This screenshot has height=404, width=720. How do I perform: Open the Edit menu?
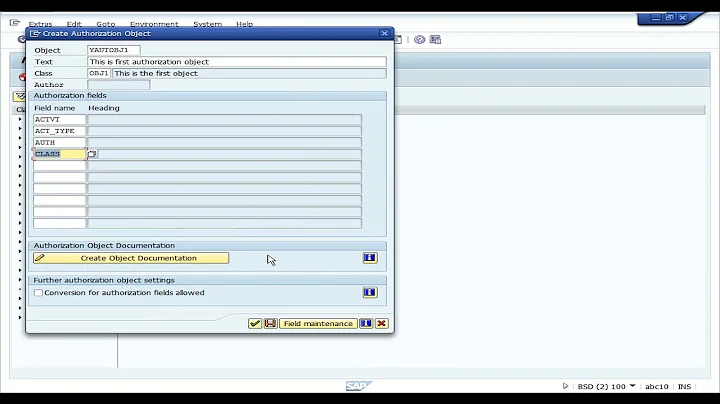pos(73,24)
